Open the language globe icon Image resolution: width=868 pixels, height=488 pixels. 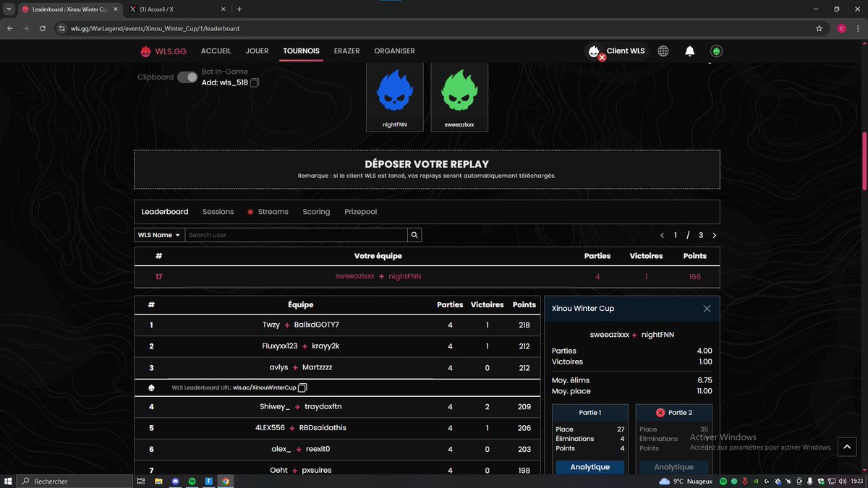click(x=663, y=51)
